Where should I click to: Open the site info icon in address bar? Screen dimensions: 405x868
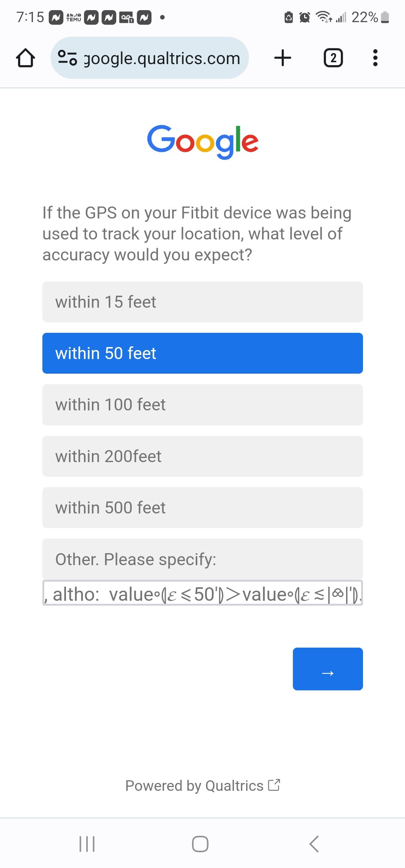[67, 58]
